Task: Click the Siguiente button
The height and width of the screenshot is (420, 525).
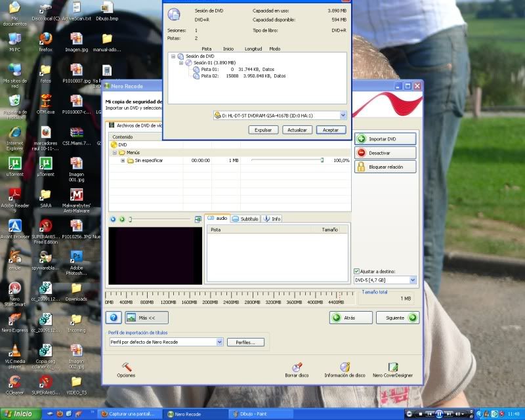Action: [x=398, y=318]
